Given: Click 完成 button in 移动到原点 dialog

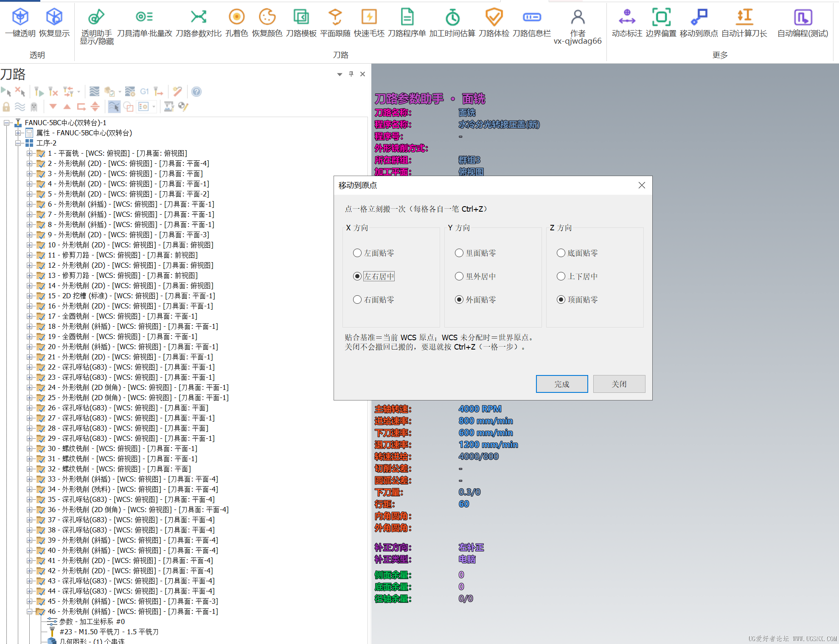Looking at the screenshot, I should click(562, 384).
